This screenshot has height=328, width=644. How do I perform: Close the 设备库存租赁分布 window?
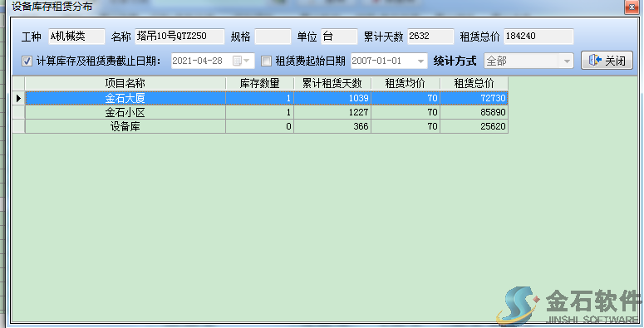(632, 7)
